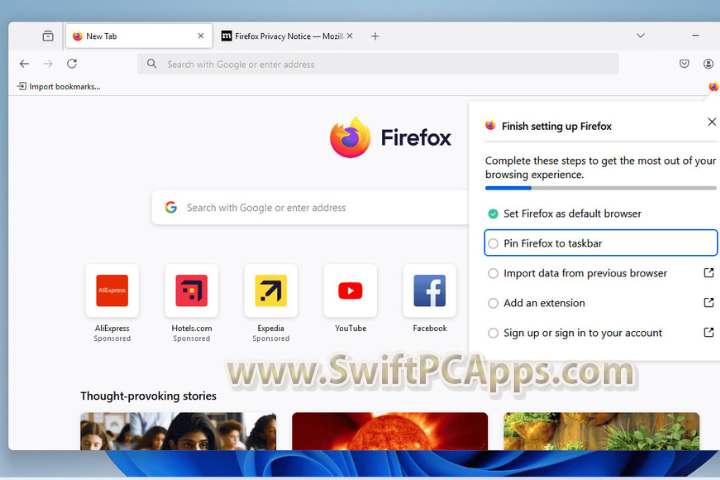
Task: Open the Save to Pocket icon
Action: [684, 64]
